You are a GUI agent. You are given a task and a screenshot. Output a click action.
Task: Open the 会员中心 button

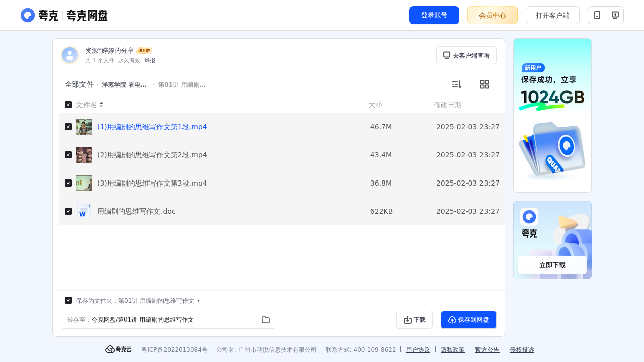(x=493, y=15)
